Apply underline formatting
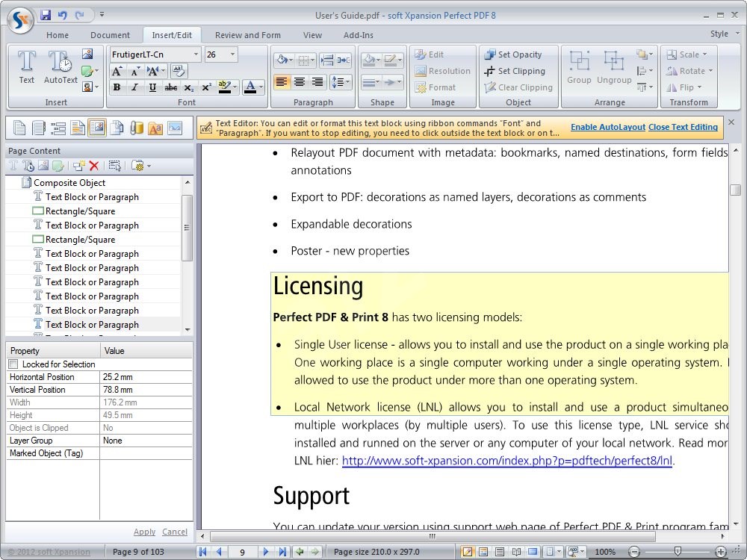The width and height of the screenshot is (747, 560). click(x=152, y=87)
